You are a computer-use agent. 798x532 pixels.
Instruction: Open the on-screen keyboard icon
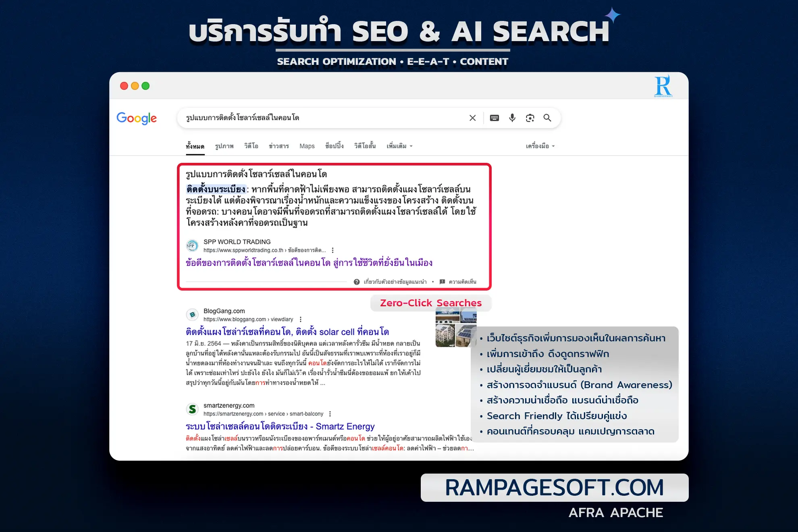495,118
